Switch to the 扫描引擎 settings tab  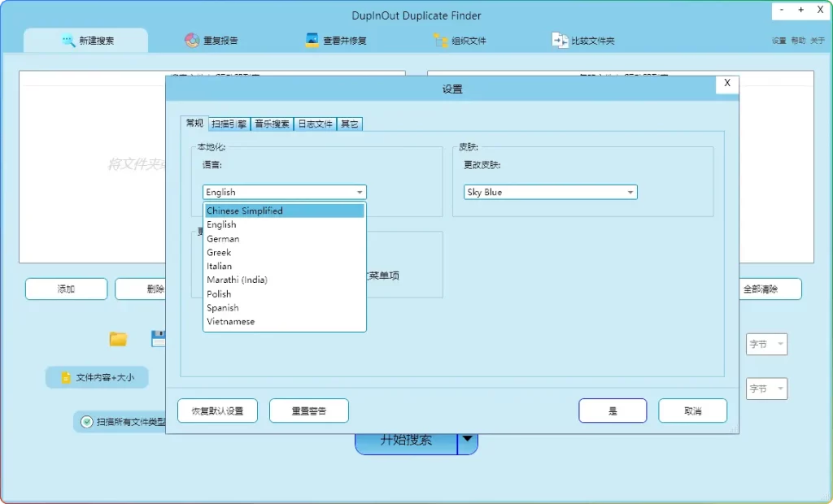coord(229,124)
